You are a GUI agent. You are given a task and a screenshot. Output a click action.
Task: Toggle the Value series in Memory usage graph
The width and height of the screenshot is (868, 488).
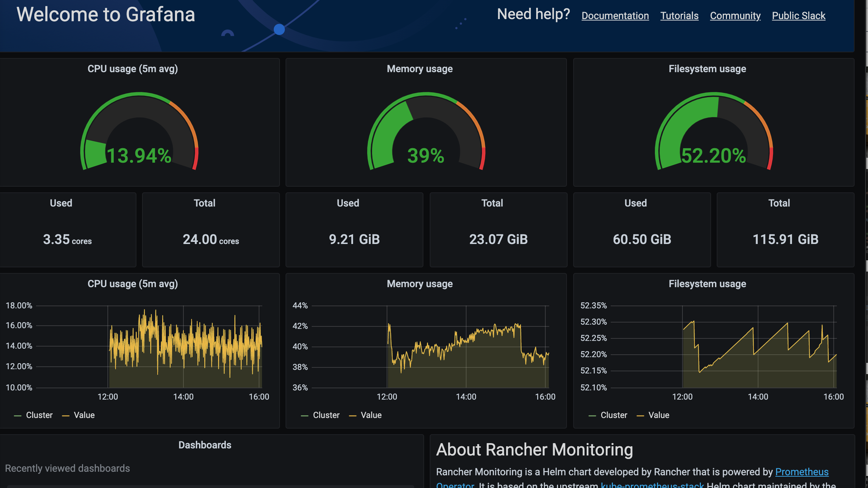coord(371,415)
